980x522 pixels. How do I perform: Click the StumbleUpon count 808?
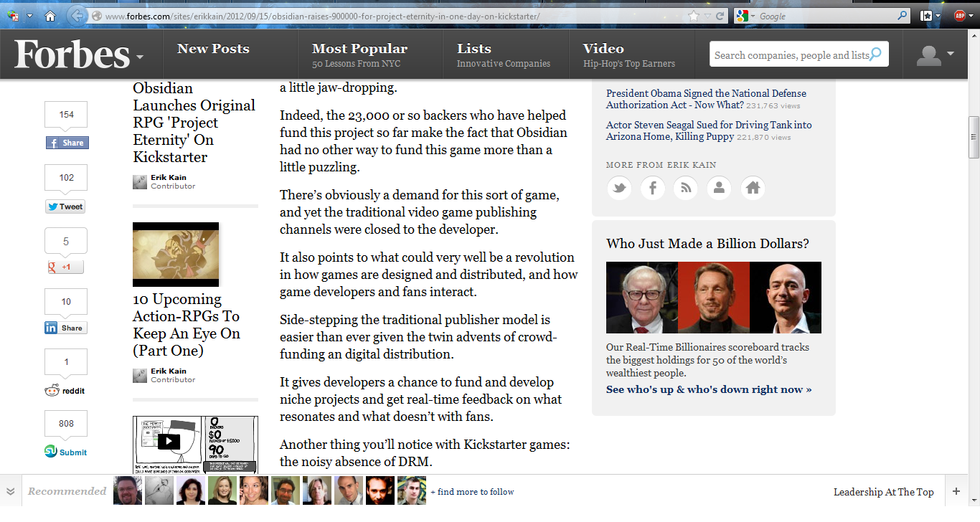[66, 424]
